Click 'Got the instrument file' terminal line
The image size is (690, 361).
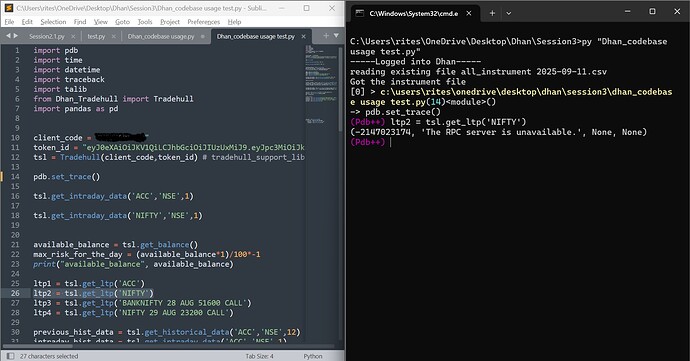pos(408,81)
